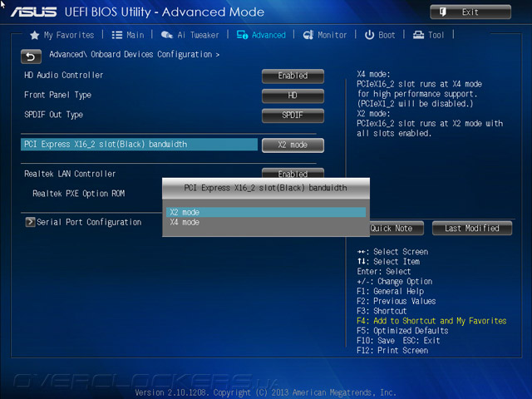The image size is (532, 399).
Task: Click the F2: Previous Values hint
Action: (397, 301)
